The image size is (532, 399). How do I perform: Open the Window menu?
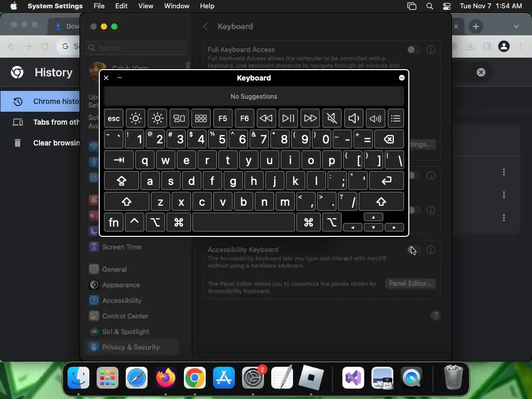(x=177, y=6)
